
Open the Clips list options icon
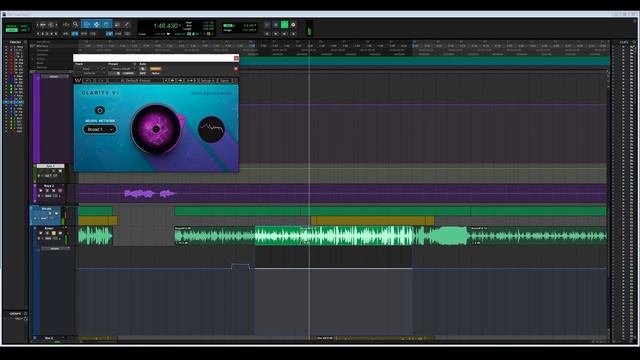(x=634, y=42)
